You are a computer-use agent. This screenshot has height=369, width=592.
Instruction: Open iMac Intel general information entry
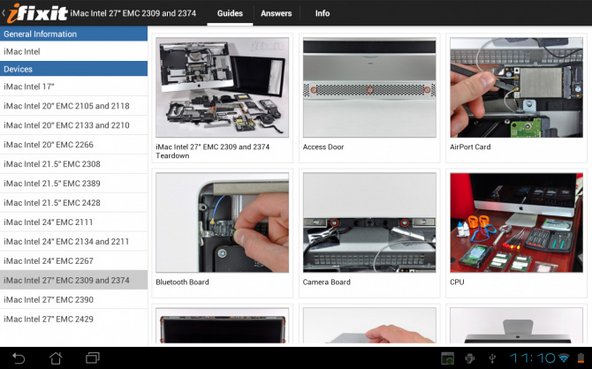pyautogui.click(x=74, y=51)
